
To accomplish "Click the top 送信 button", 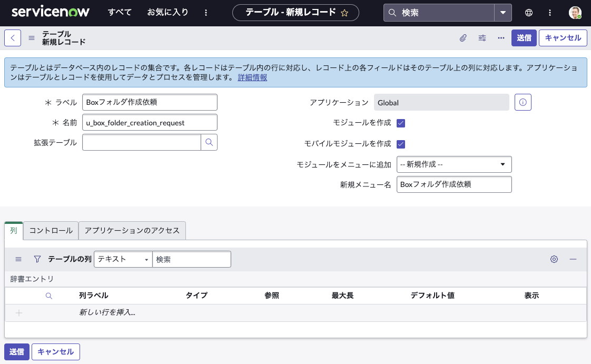I will tap(524, 38).
